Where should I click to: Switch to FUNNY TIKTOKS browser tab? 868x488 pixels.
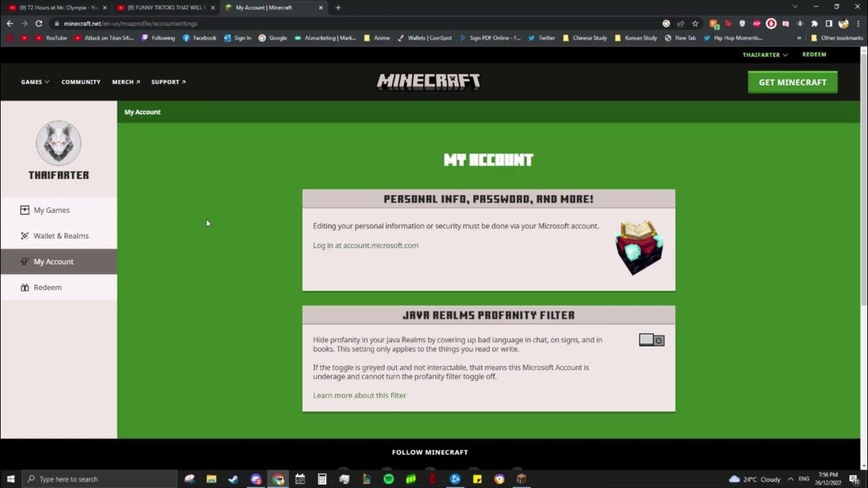[166, 7]
